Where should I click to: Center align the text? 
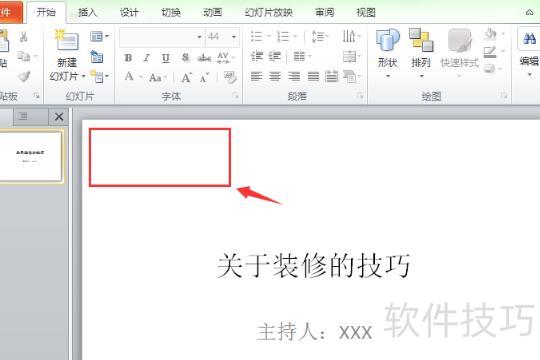275,76
